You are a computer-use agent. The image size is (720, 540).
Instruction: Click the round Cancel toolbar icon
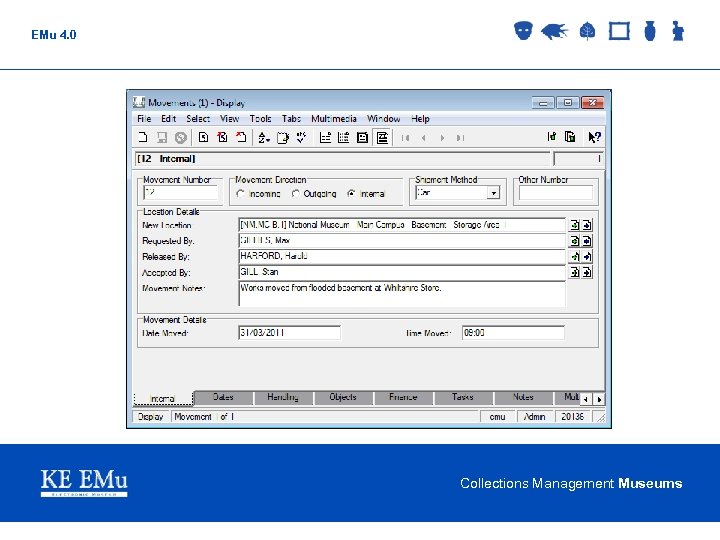coord(180,137)
